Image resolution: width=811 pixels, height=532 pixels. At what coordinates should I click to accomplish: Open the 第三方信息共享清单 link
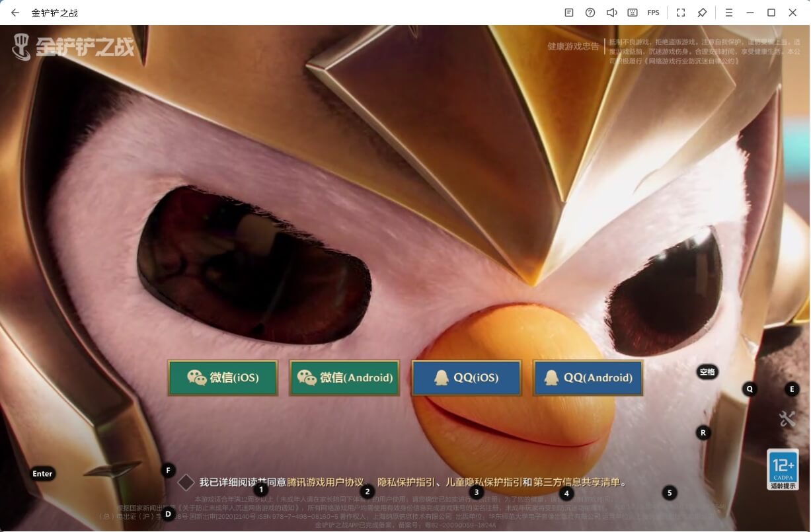pos(578,482)
